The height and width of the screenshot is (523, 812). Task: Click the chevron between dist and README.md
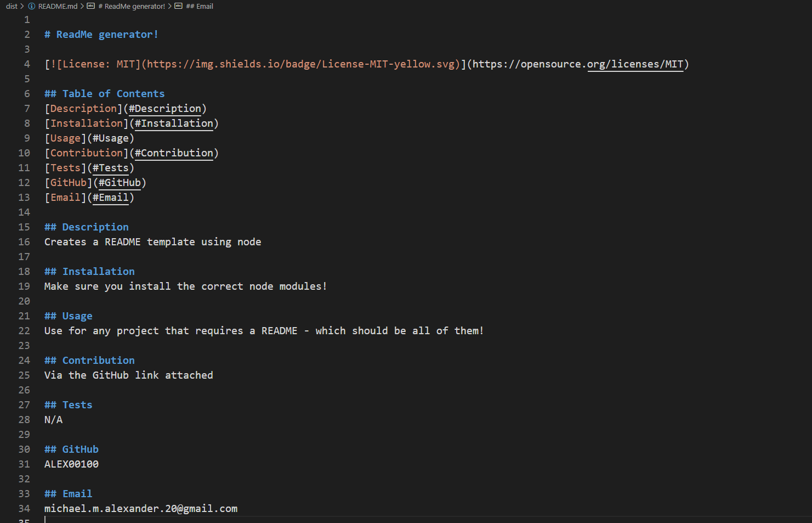coord(22,6)
